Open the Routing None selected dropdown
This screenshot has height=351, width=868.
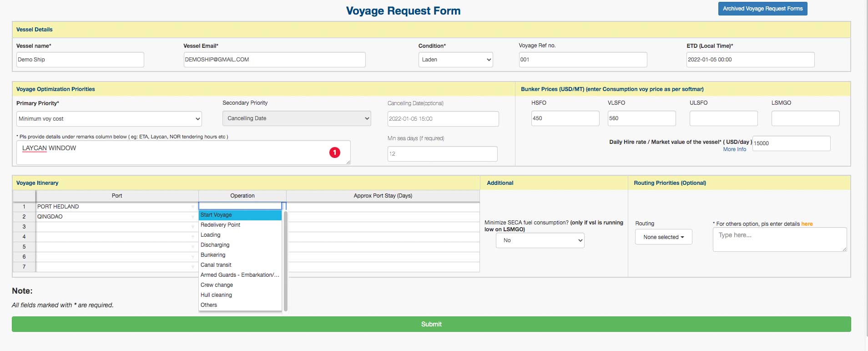(x=664, y=237)
